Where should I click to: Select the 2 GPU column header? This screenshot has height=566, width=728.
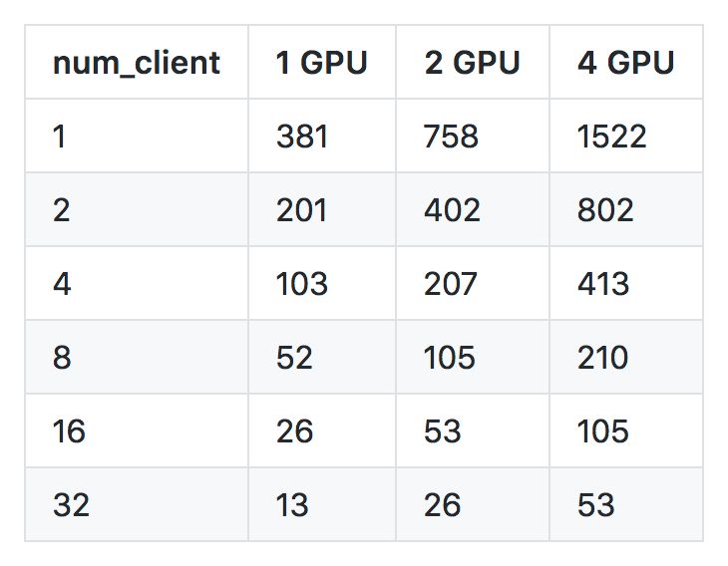tap(472, 62)
